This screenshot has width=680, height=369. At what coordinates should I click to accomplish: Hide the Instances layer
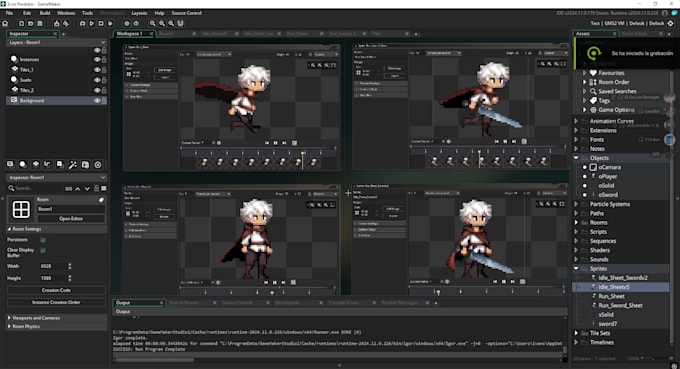(x=97, y=59)
